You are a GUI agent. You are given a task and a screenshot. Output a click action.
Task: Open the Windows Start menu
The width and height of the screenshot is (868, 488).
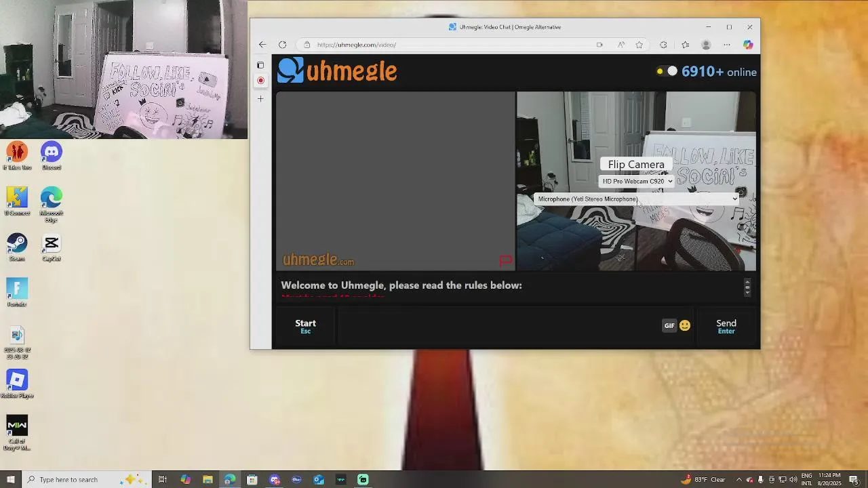point(10,479)
